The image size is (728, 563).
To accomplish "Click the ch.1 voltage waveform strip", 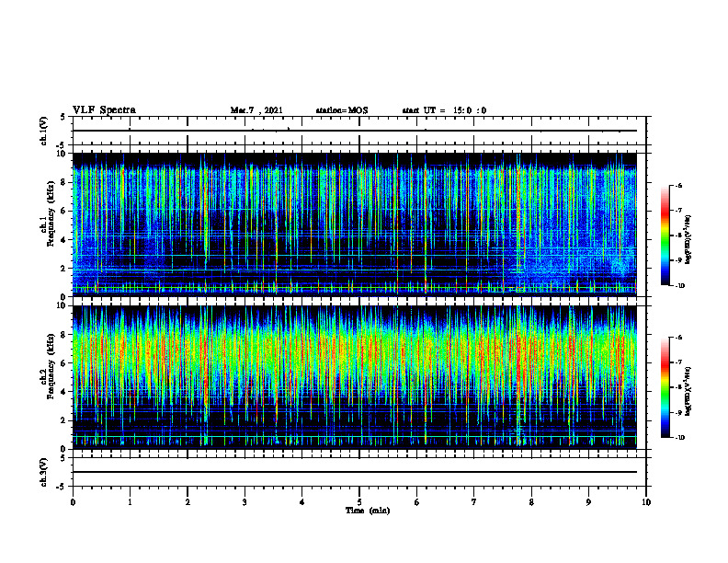I will click(x=359, y=131).
